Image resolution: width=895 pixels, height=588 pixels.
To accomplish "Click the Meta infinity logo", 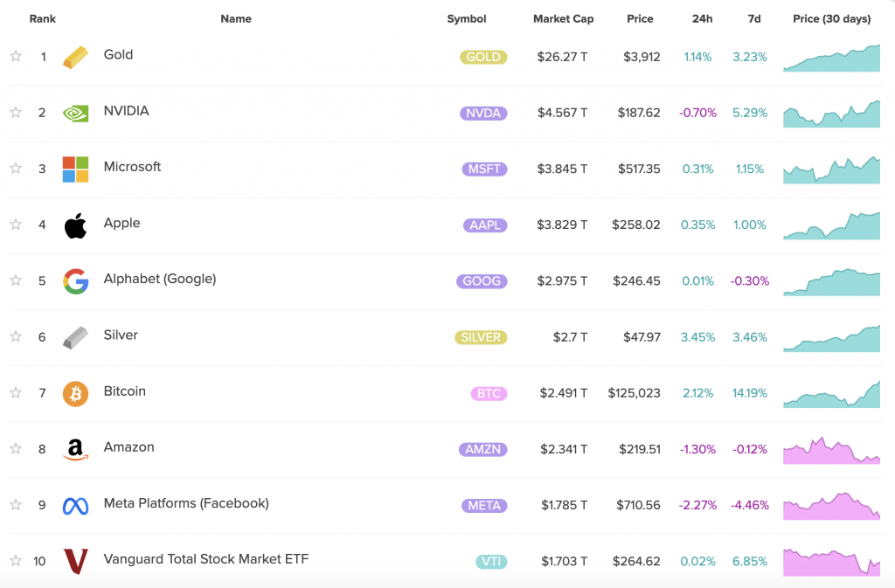I will [x=76, y=505].
